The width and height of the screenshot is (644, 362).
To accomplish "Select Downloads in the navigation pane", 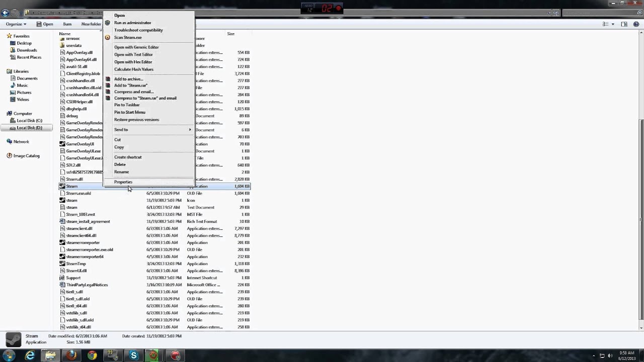I will 27,50.
